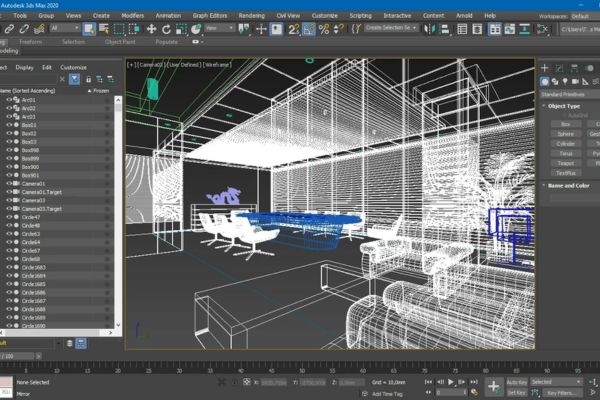This screenshot has height=400, width=600.
Task: Open the Rendering menu
Action: (x=251, y=16)
